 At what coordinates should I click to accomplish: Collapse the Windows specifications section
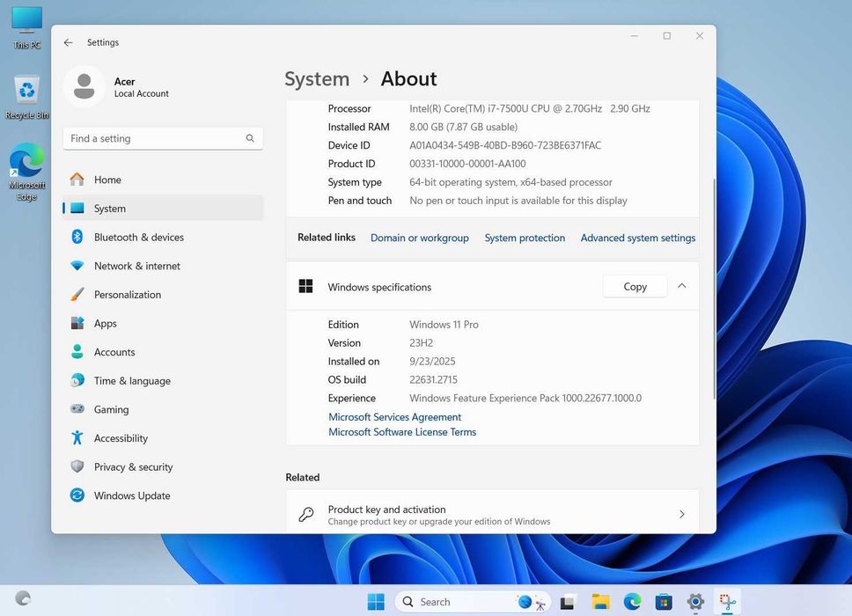[682, 286]
